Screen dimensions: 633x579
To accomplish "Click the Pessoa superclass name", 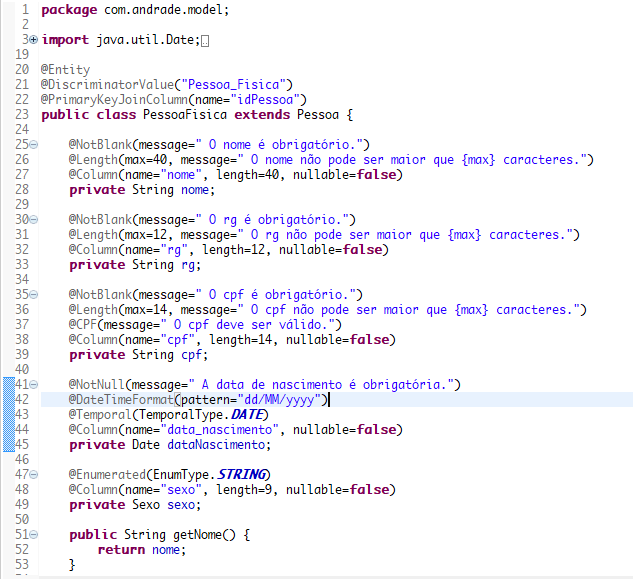I will [x=318, y=115].
